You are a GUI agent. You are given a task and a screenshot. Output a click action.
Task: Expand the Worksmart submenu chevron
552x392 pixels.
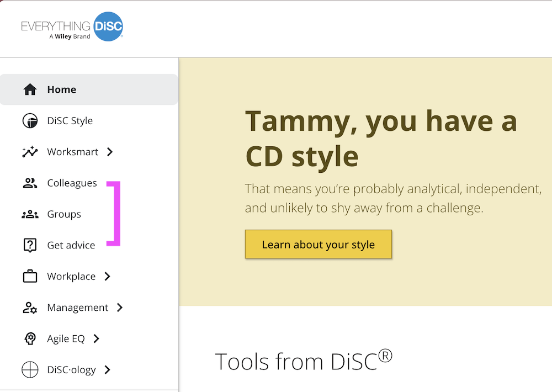[110, 152]
